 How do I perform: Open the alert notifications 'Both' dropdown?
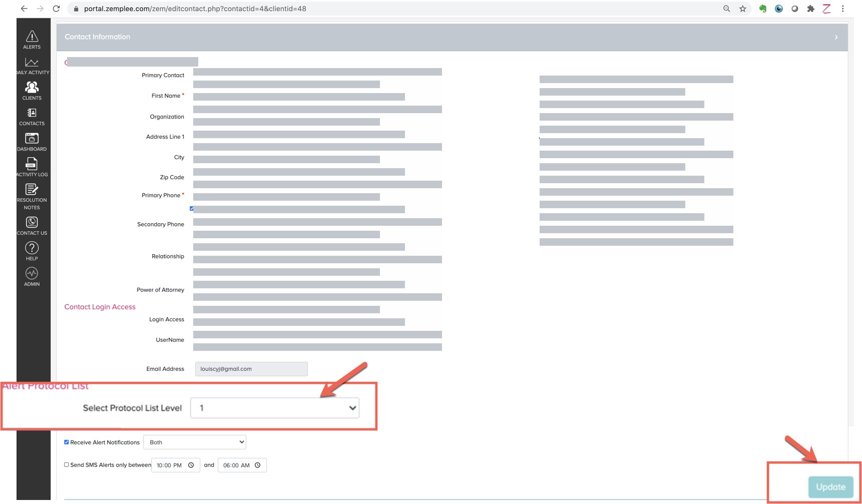(195, 442)
